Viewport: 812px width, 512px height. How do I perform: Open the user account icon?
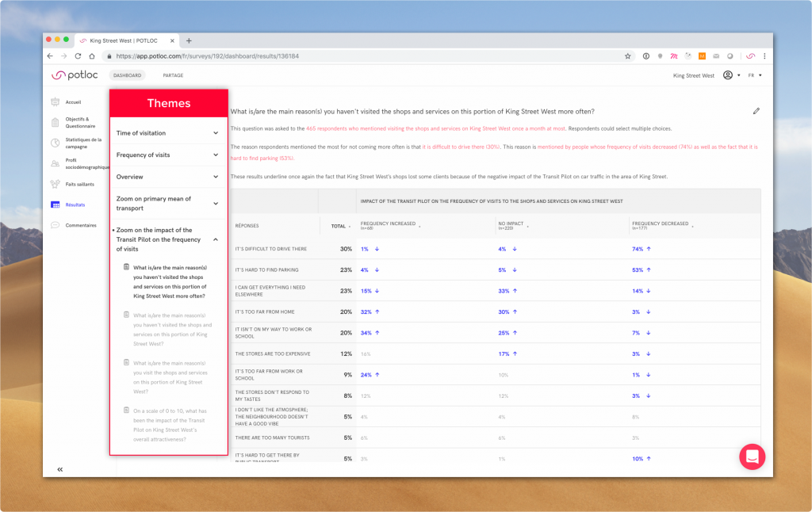[x=728, y=75]
